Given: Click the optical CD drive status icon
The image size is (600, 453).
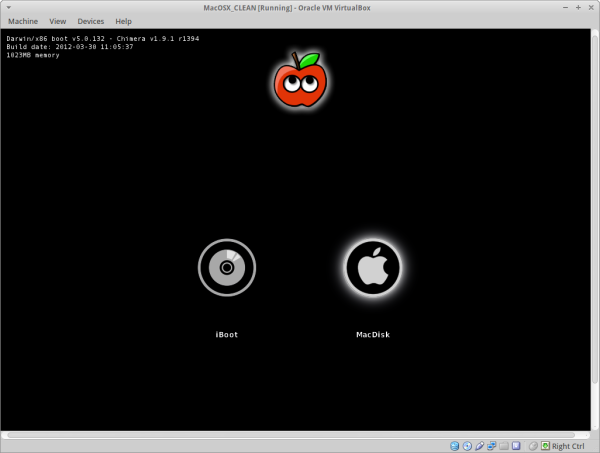Looking at the screenshot, I should pos(467,446).
